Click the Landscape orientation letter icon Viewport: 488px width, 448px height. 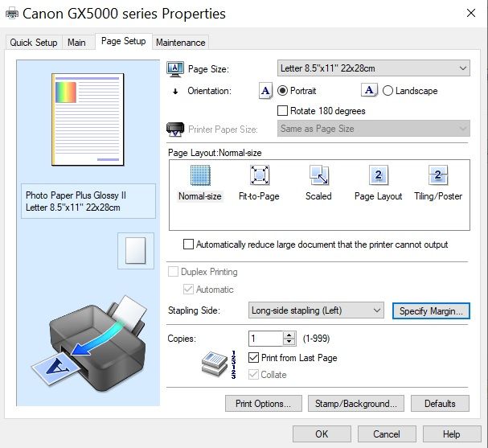pos(370,91)
